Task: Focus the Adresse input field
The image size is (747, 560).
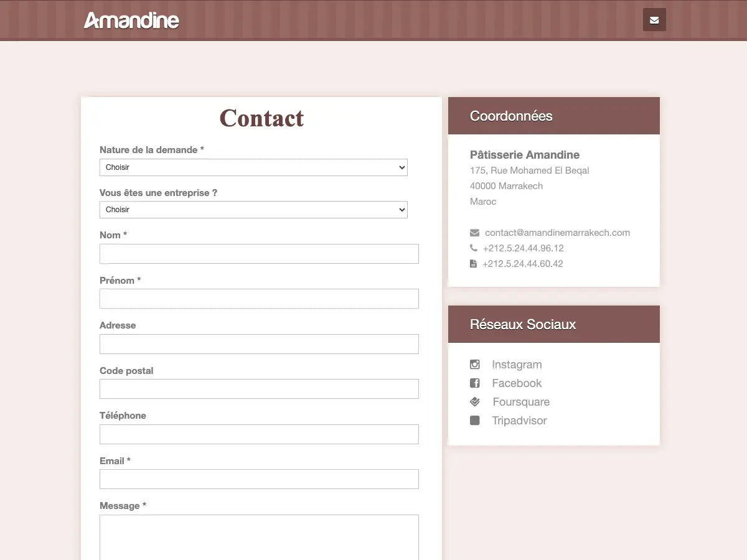Action: click(259, 344)
